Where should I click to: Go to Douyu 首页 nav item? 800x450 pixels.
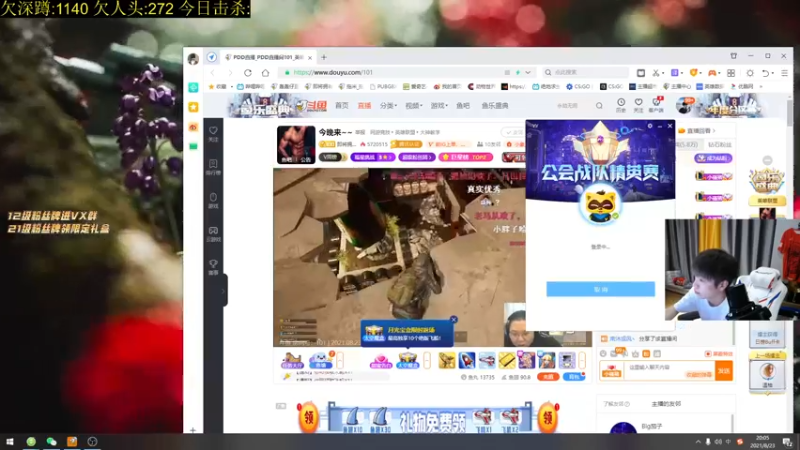pos(342,106)
